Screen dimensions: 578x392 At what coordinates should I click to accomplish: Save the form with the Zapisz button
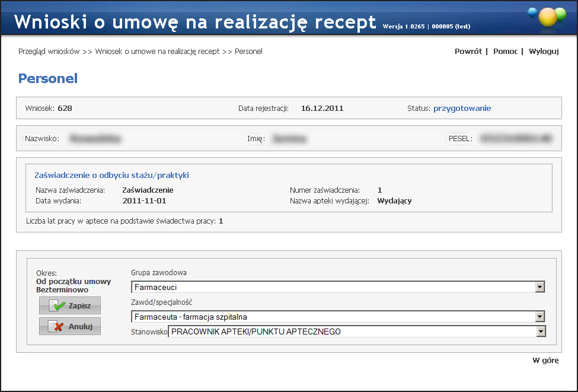(70, 305)
